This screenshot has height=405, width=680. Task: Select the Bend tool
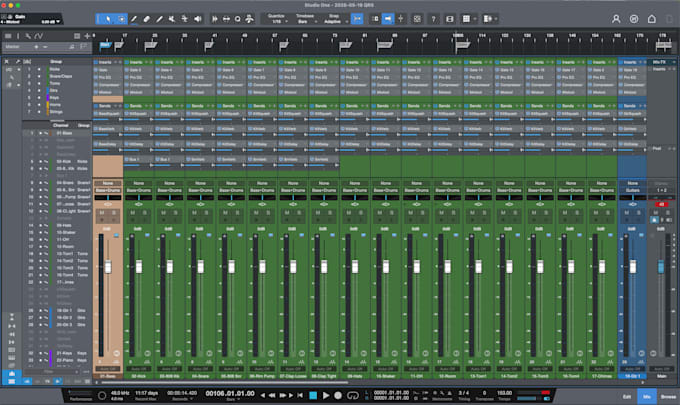pos(184,19)
